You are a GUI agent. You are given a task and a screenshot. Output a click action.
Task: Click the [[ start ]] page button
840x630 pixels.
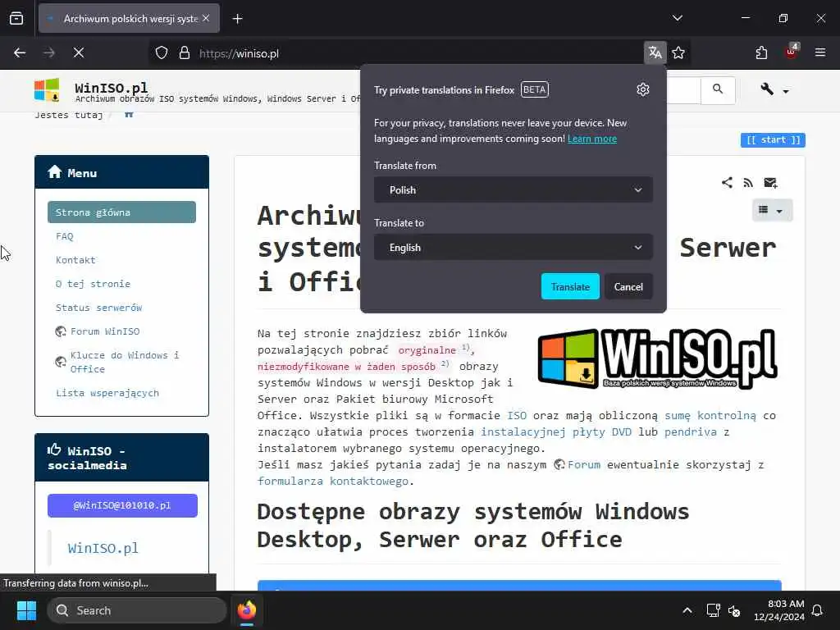tap(773, 139)
